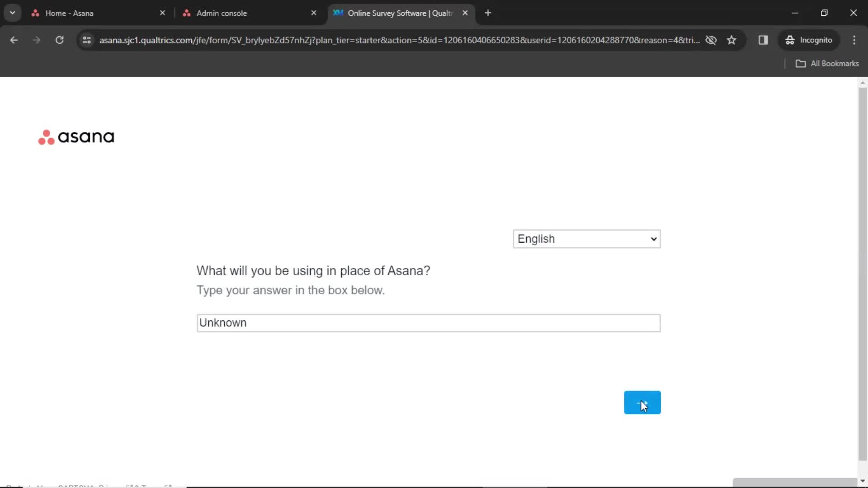Click the third-party cookies blocked eye icon

[711, 40]
